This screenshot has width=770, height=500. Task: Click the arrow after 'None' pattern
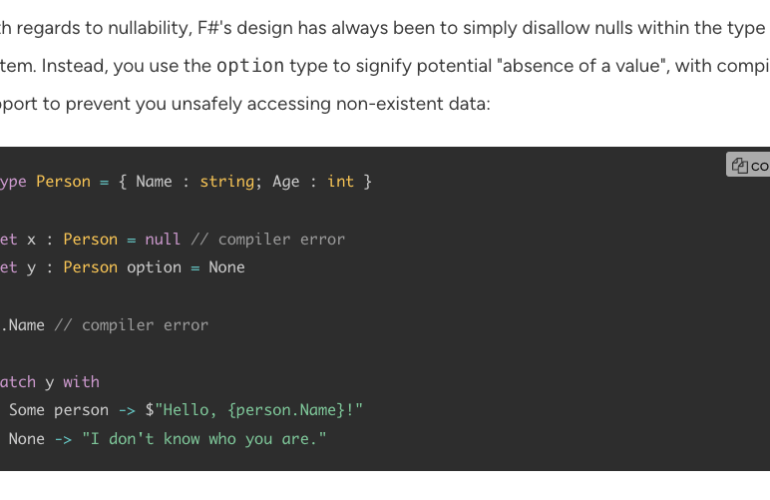(x=63, y=439)
